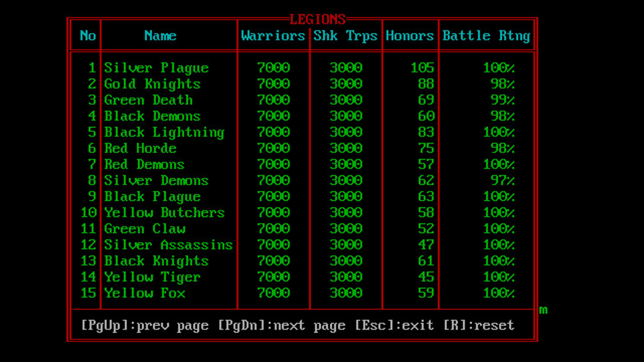Select the Silver Plague legion name
644x362 pixels.
pos(156,68)
